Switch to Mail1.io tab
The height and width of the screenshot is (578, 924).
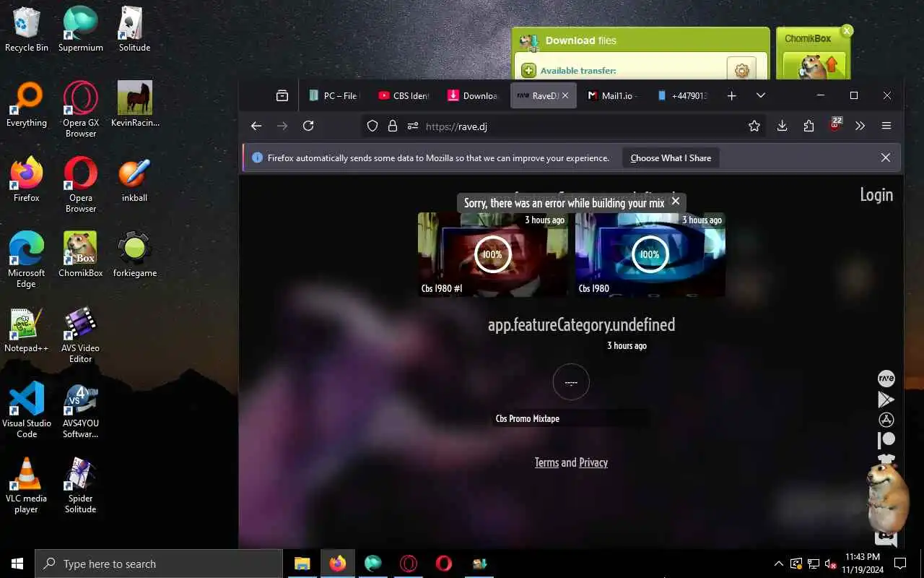tap(611, 95)
